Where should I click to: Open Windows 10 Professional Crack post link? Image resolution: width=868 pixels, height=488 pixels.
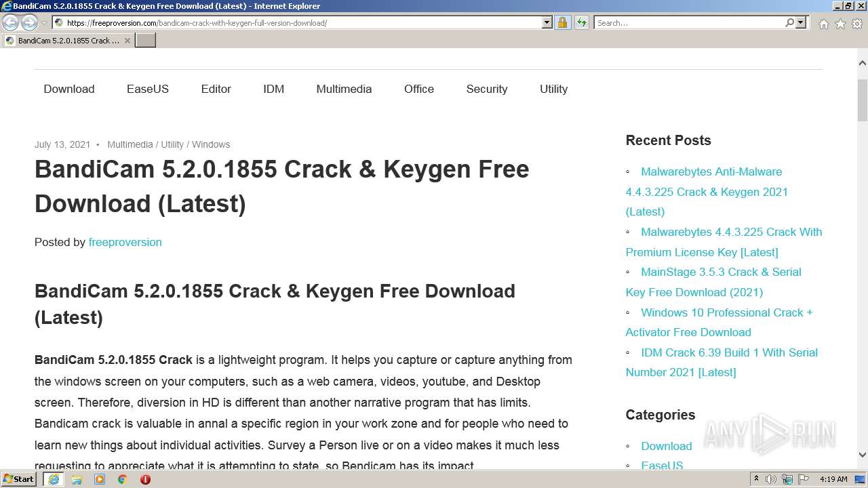tap(719, 322)
